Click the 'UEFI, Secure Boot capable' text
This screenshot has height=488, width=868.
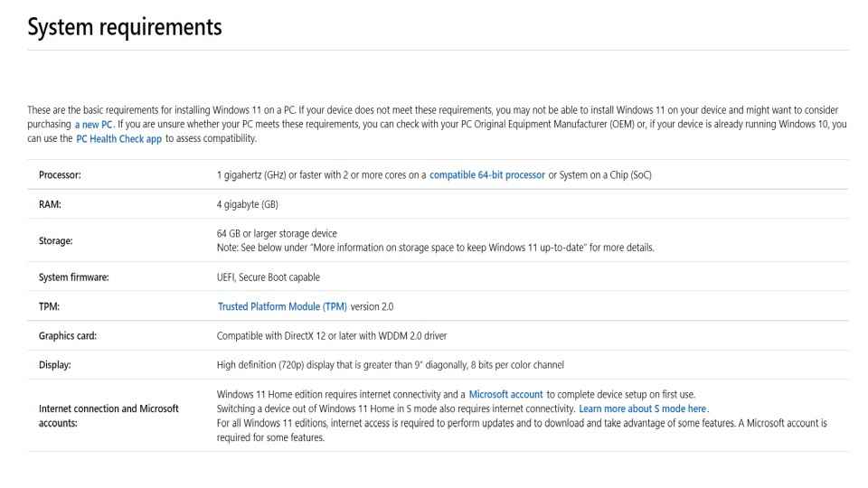[269, 277]
